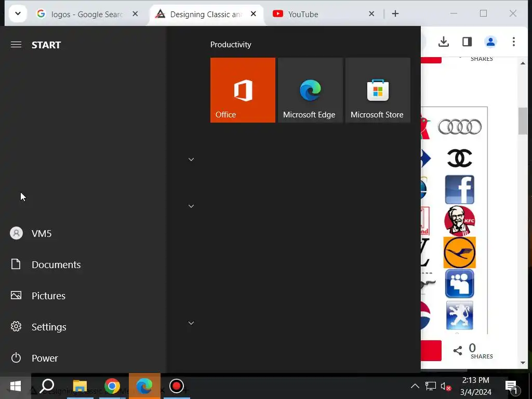Click the page scrollbar down arrow
Screen dimensions: 532x399
click(x=523, y=363)
